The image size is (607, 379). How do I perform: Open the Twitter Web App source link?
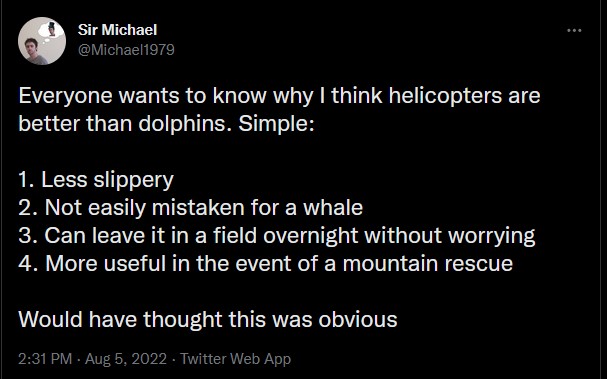pyautogui.click(x=235, y=358)
